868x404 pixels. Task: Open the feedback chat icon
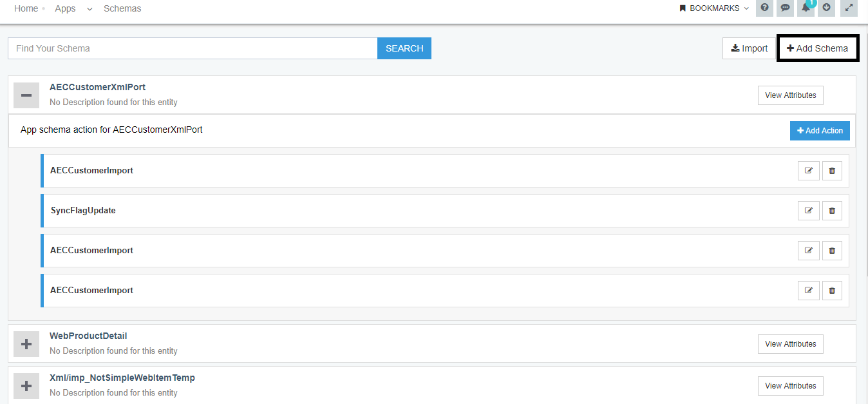[x=785, y=8]
